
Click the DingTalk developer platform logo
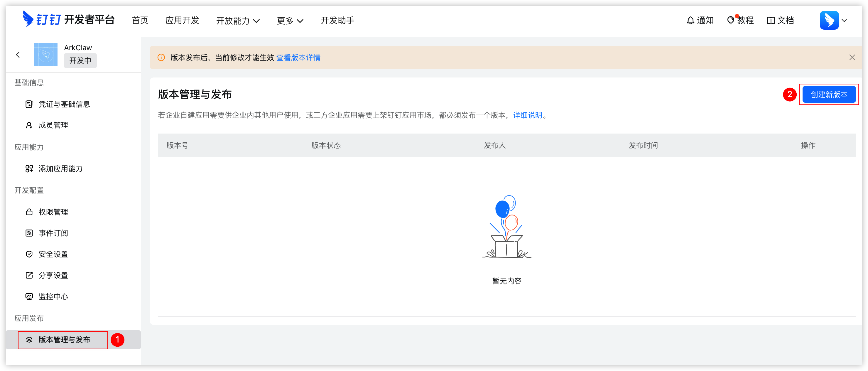click(69, 20)
